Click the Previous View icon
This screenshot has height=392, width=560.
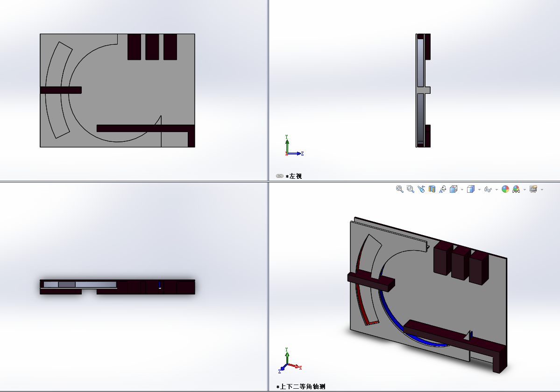point(421,189)
